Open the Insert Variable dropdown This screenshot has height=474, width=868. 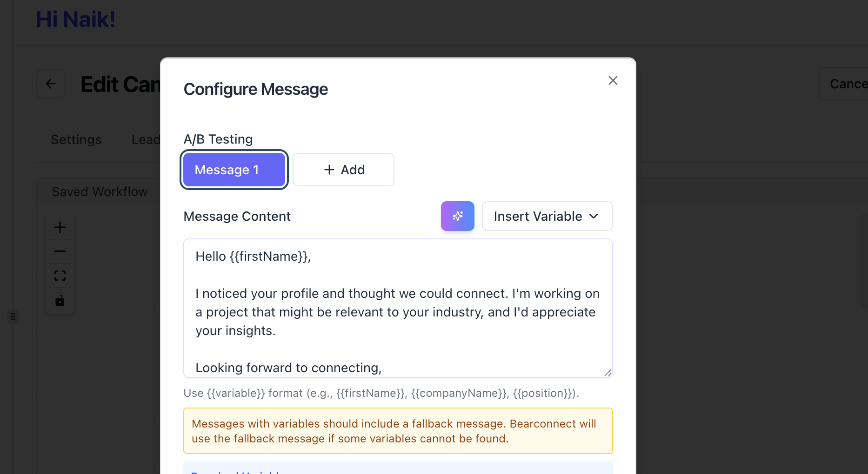click(547, 216)
